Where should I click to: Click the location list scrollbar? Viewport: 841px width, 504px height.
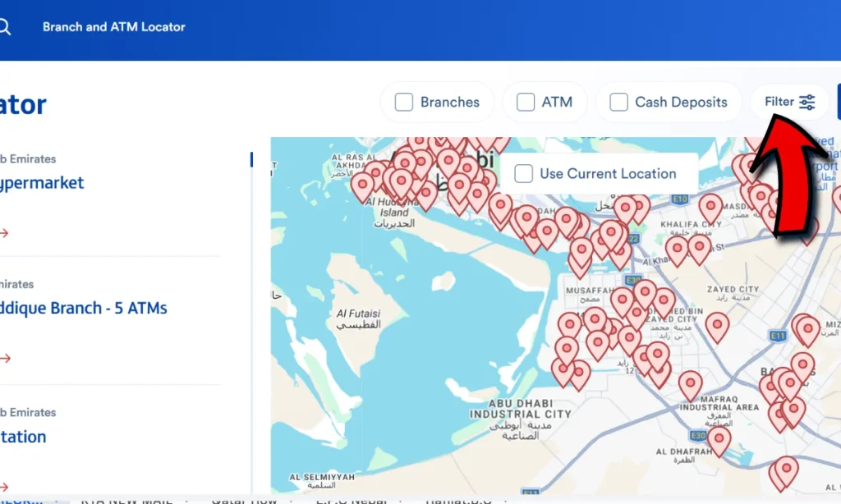point(251,159)
